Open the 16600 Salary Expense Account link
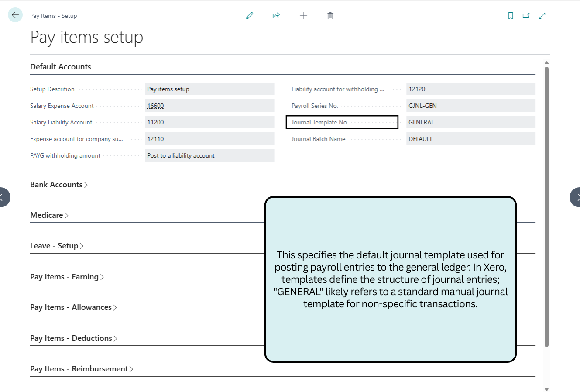Image resolution: width=580 pixels, height=392 pixels. [x=155, y=105]
